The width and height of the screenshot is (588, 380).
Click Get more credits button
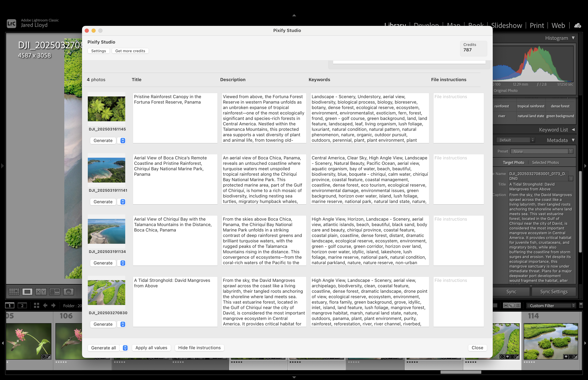tap(130, 51)
